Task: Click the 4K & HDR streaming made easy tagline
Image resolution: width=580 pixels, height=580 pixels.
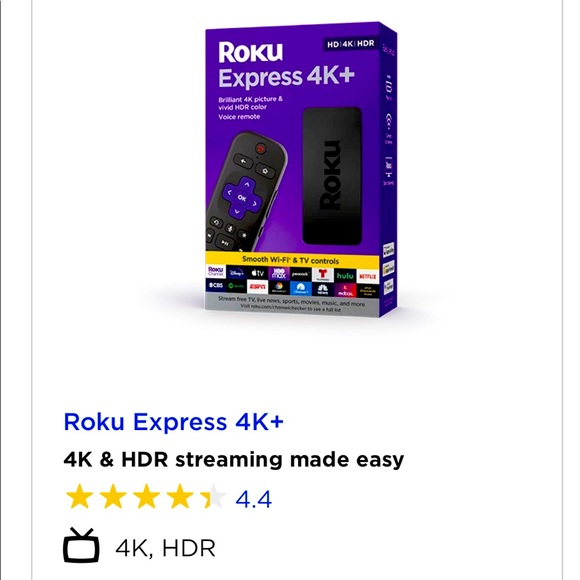Action: pos(234,460)
